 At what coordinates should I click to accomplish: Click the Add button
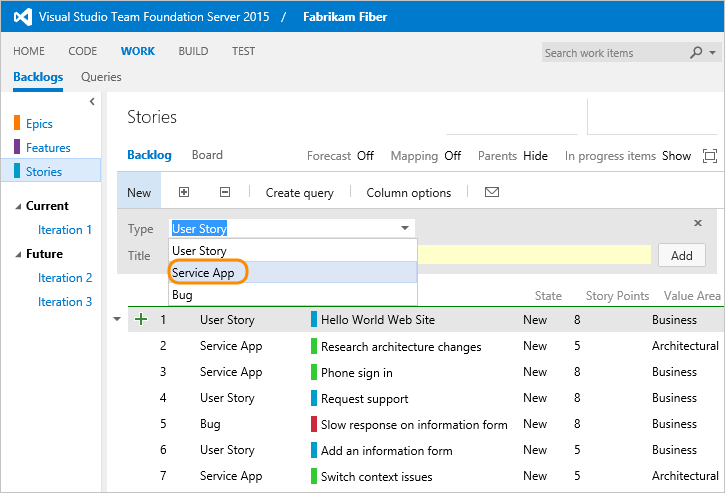coord(681,255)
